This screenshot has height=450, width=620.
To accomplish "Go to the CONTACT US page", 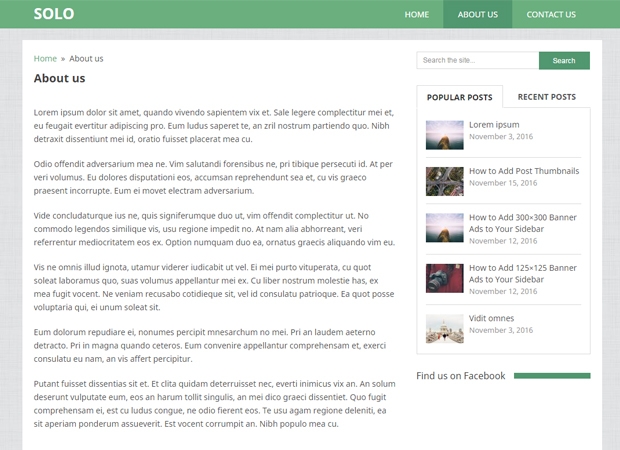I will click(x=551, y=14).
